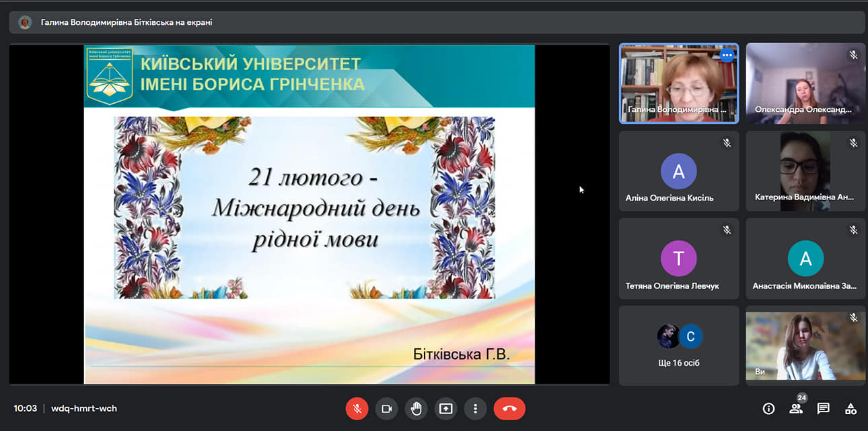Viewport: 868px width, 431px height.
Task: Click the presentation banner 'Галина Володимирівна Бітківська на екрані'
Action: [126, 22]
